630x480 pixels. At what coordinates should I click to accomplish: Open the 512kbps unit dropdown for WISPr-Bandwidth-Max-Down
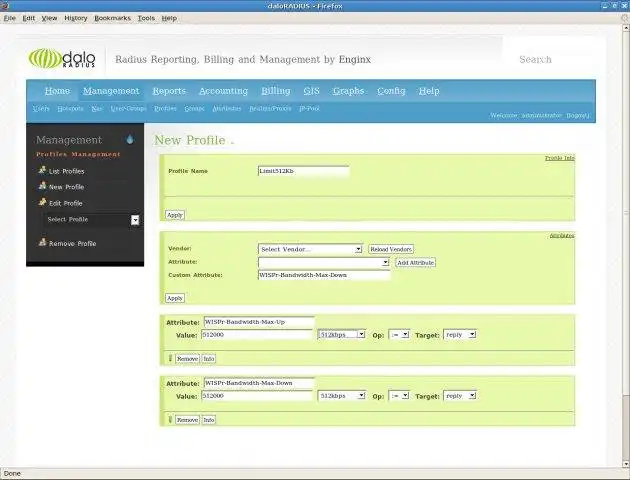point(341,396)
